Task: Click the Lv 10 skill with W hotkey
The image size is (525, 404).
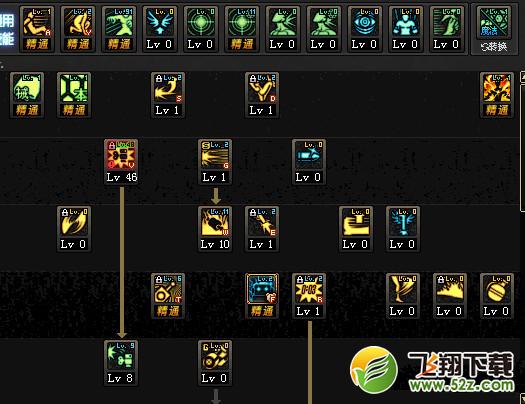Action: pyautogui.click(x=215, y=229)
